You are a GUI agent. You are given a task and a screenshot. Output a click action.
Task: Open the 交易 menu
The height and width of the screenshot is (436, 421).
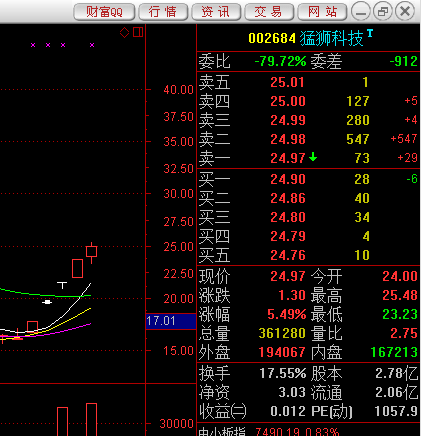(269, 12)
